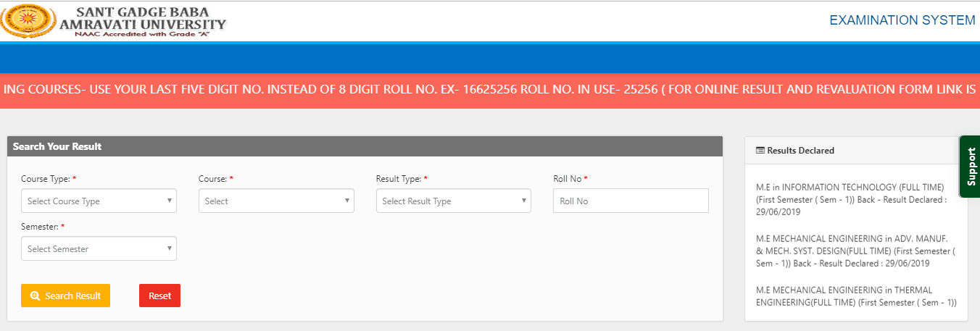Click the EXAMINATION SYSTEM heading
The image size is (980, 331).
(x=902, y=20)
